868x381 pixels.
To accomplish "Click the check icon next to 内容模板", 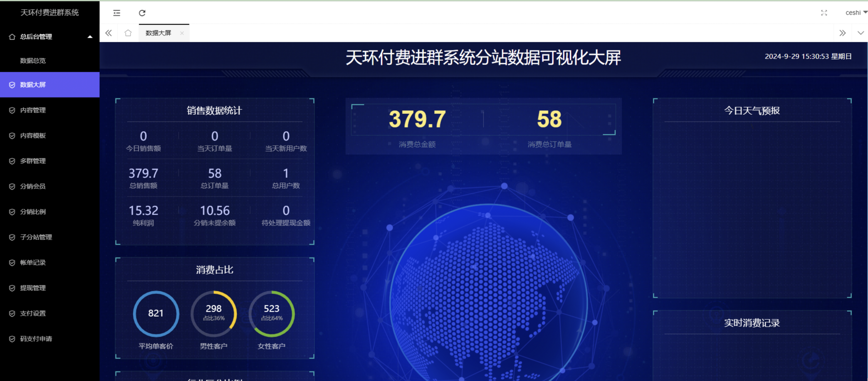I will 12,136.
